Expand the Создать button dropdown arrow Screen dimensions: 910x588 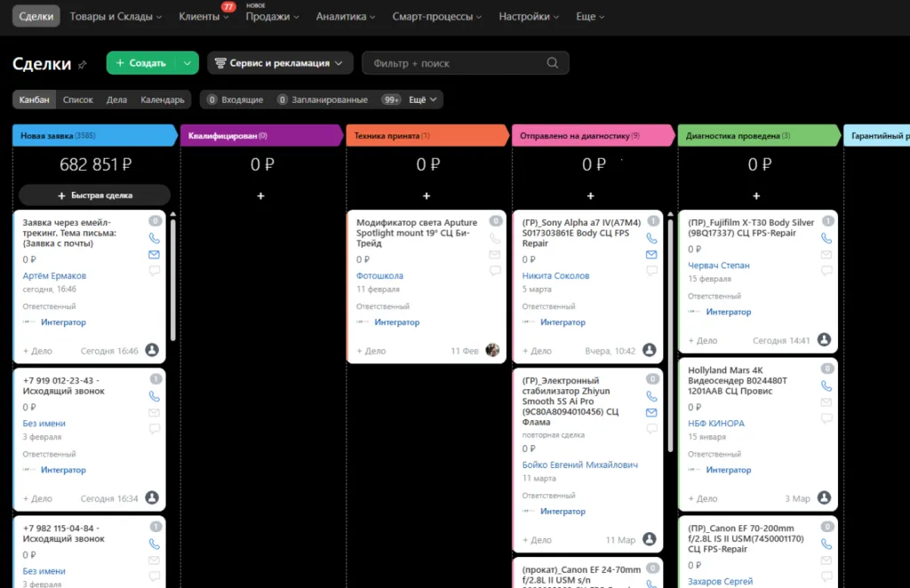(x=187, y=63)
